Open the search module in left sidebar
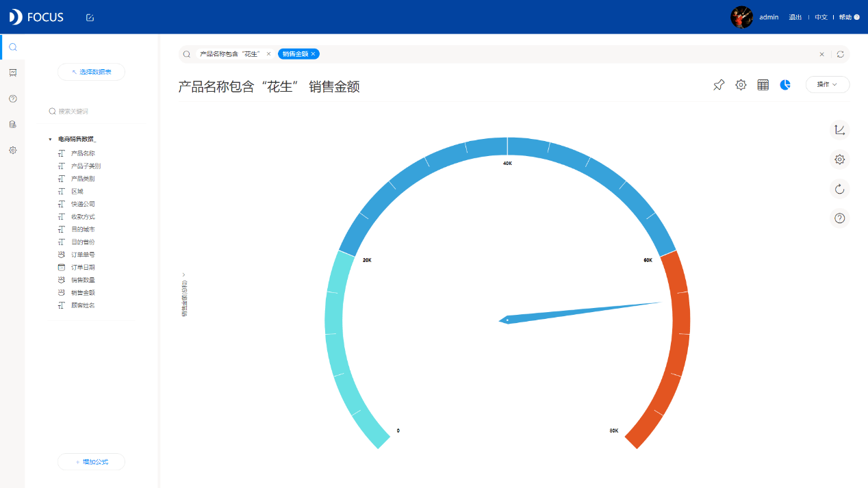This screenshot has height=488, width=868. coord(12,47)
